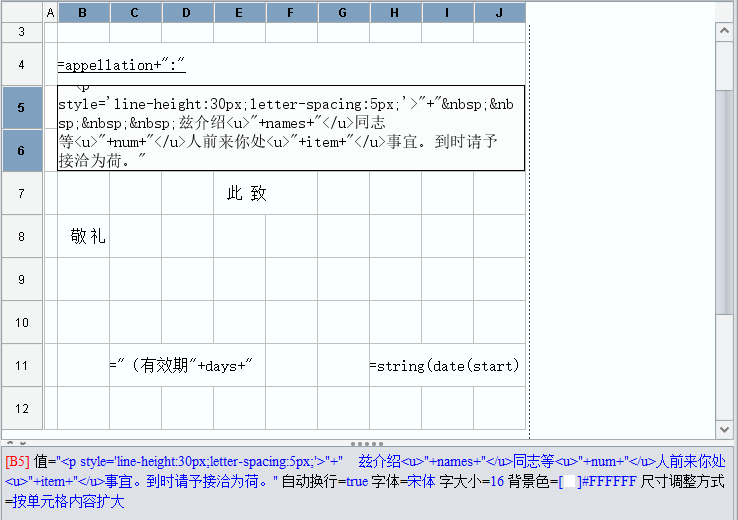Click the 按单元格内容扩大 property value
Viewport: 738px width, 520px height.
[68, 502]
